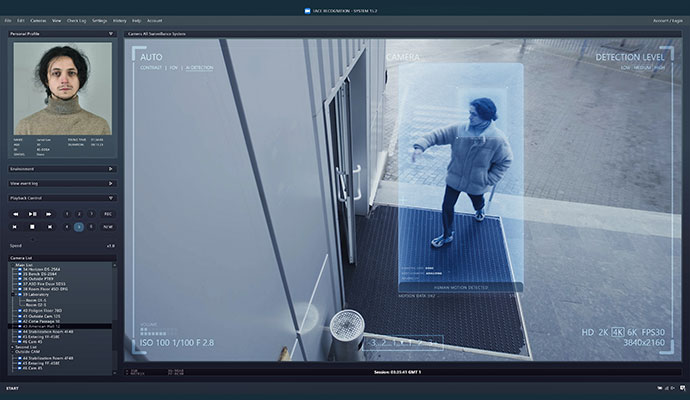The width and height of the screenshot is (690, 400).
Task: Fast-forward the playback
Action: [x=48, y=214]
